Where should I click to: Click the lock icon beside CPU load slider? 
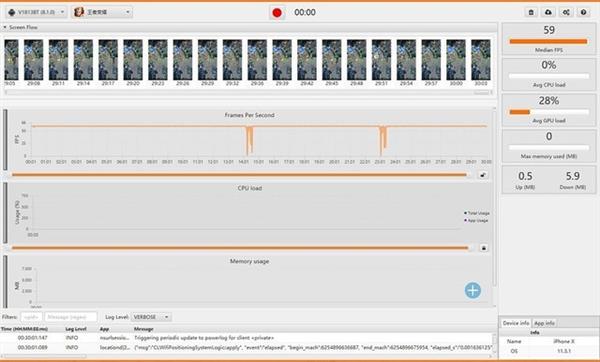(x=484, y=248)
